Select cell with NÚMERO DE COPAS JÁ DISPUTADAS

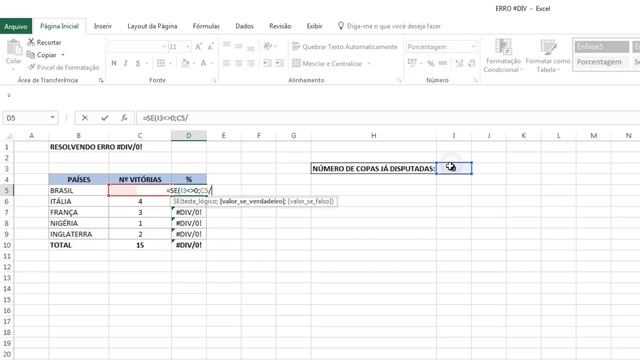point(373,169)
